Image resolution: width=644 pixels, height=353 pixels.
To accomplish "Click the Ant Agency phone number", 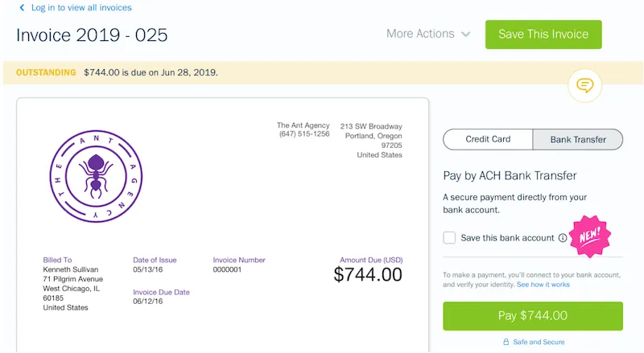I will pyautogui.click(x=303, y=134).
